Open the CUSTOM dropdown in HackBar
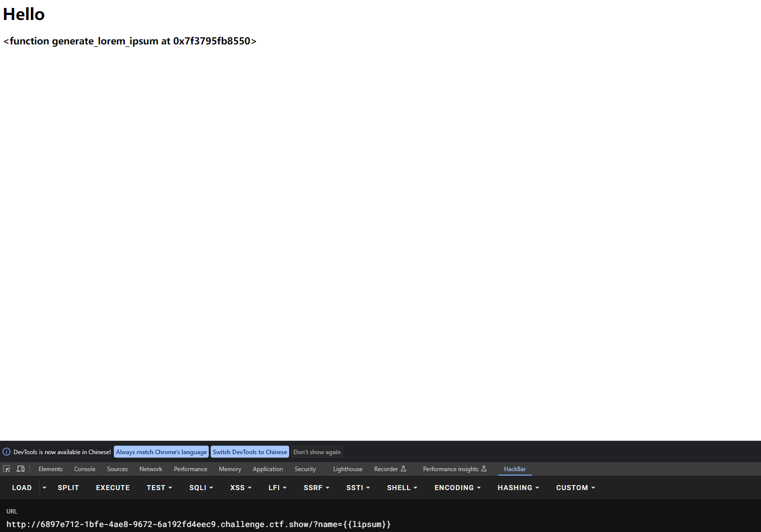 click(575, 488)
